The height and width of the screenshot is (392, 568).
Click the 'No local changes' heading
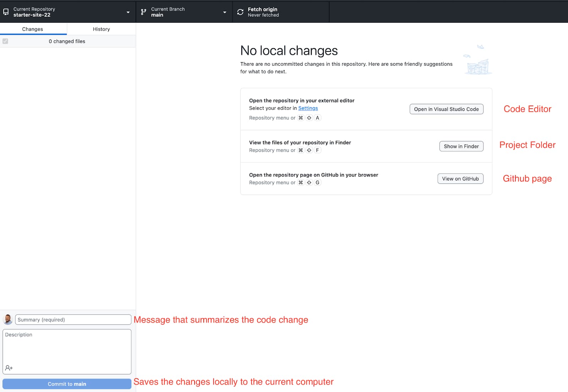(x=289, y=51)
